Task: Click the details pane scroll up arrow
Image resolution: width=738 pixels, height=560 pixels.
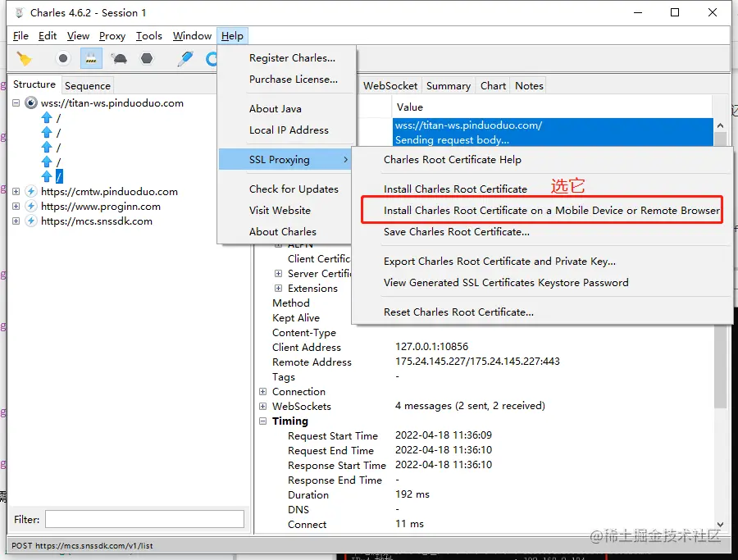Action: pyautogui.click(x=720, y=125)
